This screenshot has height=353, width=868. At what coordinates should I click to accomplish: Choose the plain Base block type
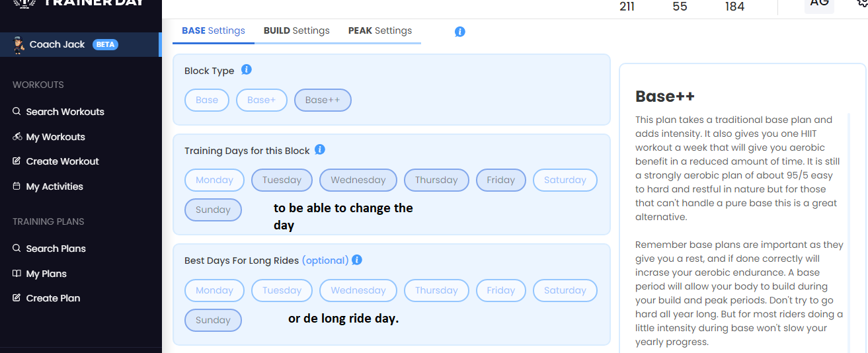click(207, 100)
